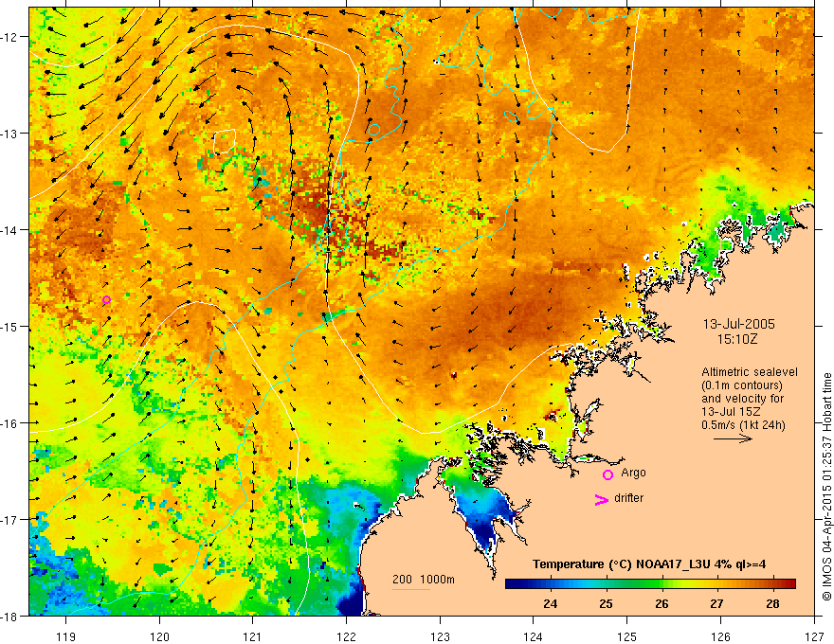Click the small closed white contour near -13
Screen dimensions: 834x644
pyautogui.click(x=224, y=141)
